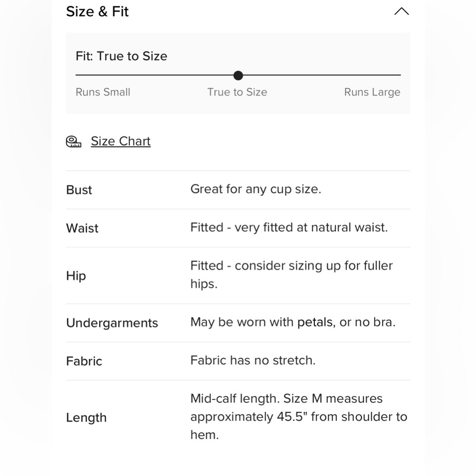Select the Hip row label

76,276
